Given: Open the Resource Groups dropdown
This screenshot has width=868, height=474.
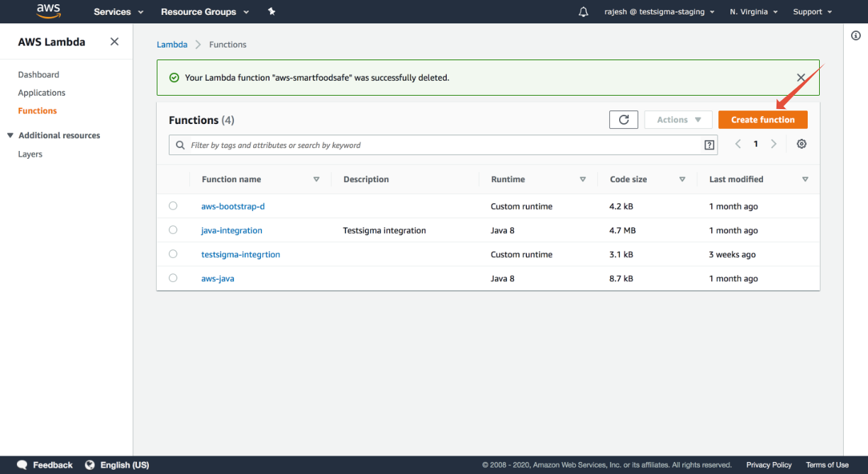Looking at the screenshot, I should [x=205, y=12].
